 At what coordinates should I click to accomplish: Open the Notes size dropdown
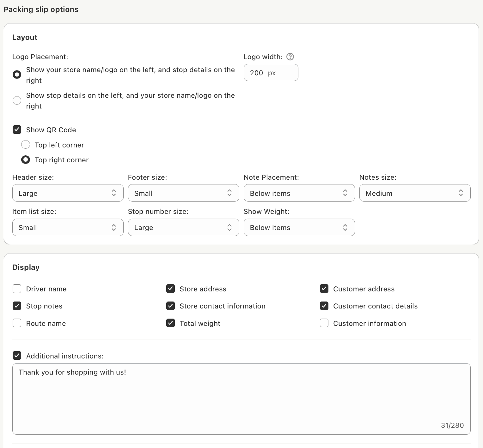(415, 193)
